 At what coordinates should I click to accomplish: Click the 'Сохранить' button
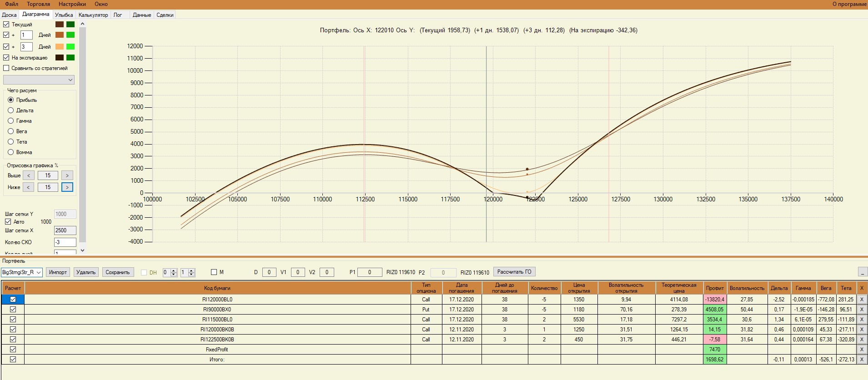(118, 272)
